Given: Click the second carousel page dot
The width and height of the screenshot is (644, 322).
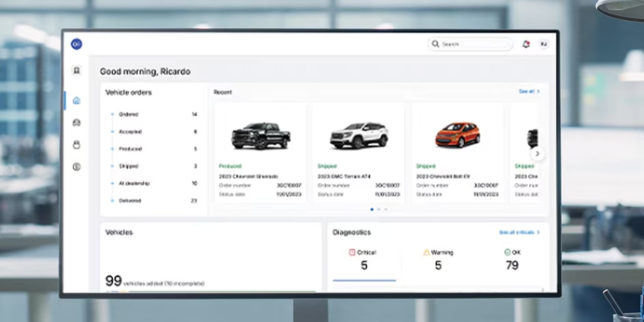Looking at the screenshot, I should pyautogui.click(x=378, y=209).
